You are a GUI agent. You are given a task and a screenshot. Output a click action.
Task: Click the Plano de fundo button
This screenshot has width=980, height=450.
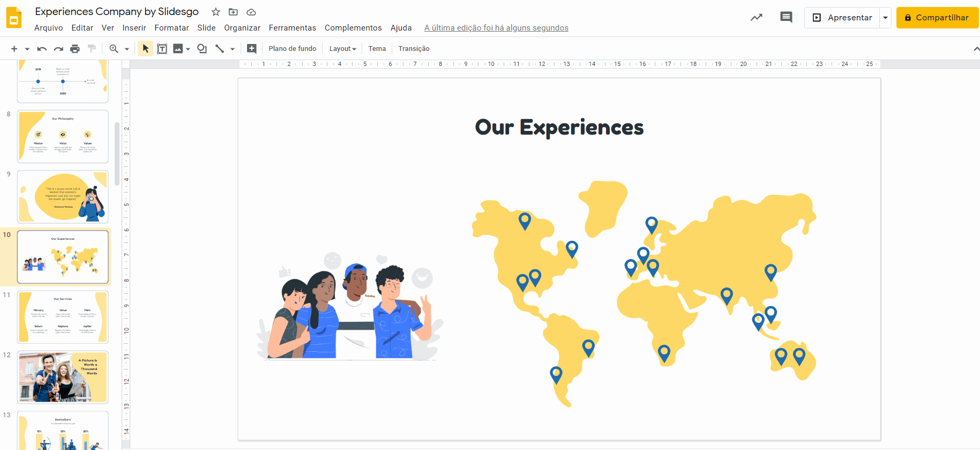pyautogui.click(x=293, y=49)
